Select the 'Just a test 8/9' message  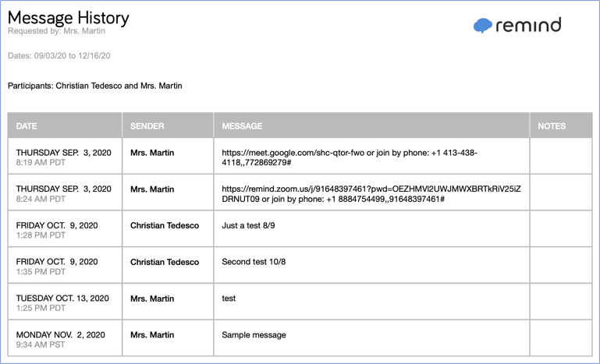tap(248, 225)
